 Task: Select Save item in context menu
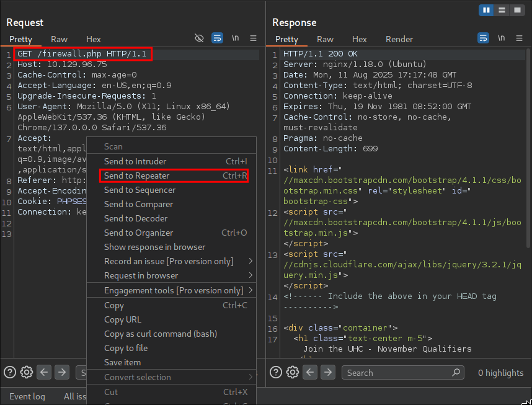pyautogui.click(x=171, y=362)
